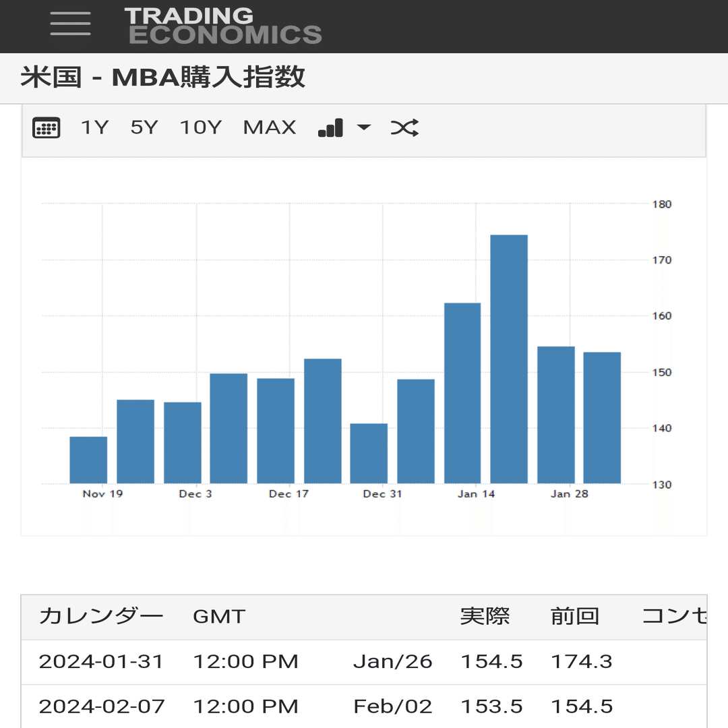
Task: Click the Trading Economics logo
Action: (223, 26)
